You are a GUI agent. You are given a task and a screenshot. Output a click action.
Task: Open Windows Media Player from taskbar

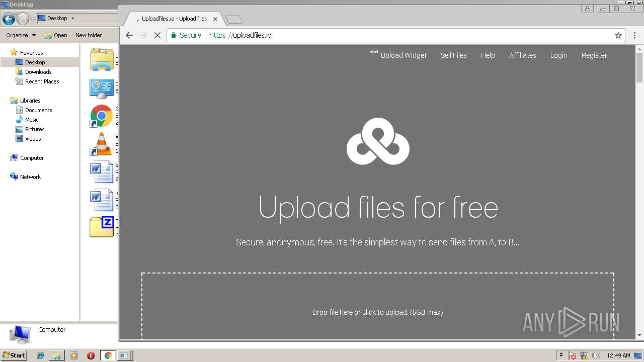click(x=74, y=355)
